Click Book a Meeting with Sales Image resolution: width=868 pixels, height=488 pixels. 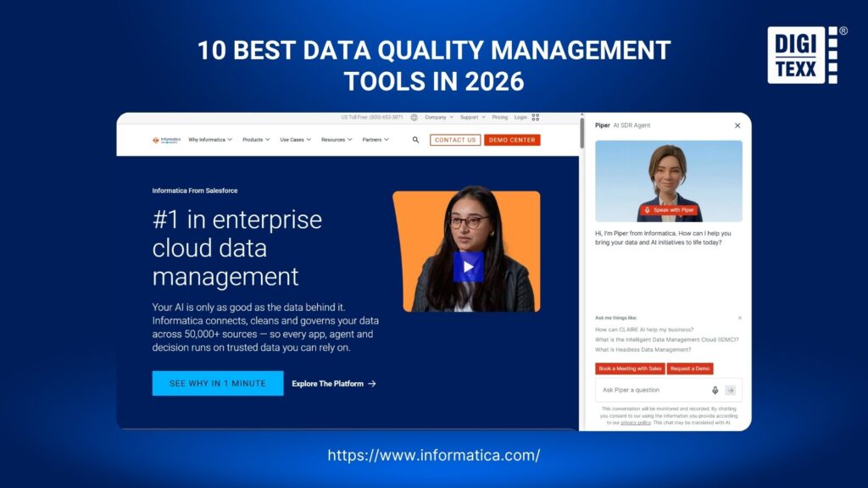(630, 369)
